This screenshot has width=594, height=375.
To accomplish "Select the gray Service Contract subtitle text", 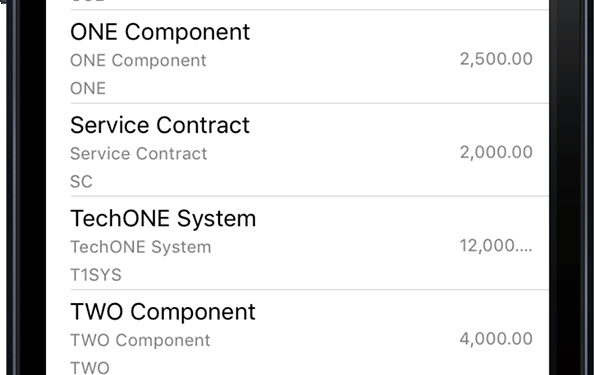I will pos(139,154).
